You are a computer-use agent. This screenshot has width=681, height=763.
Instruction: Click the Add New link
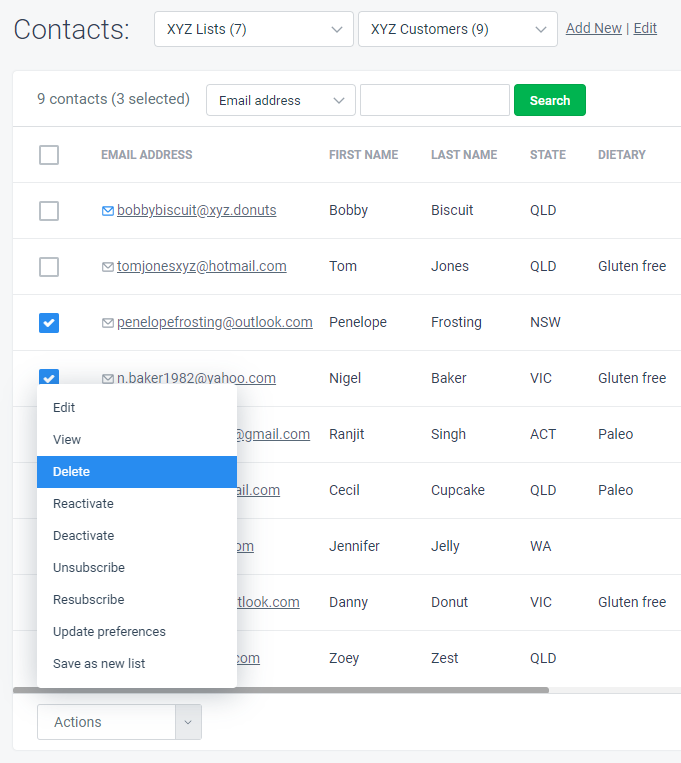(x=593, y=28)
